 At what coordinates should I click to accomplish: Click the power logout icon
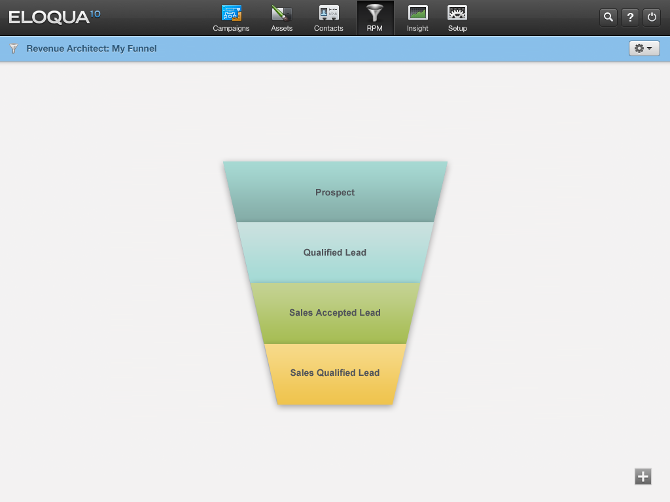click(652, 17)
